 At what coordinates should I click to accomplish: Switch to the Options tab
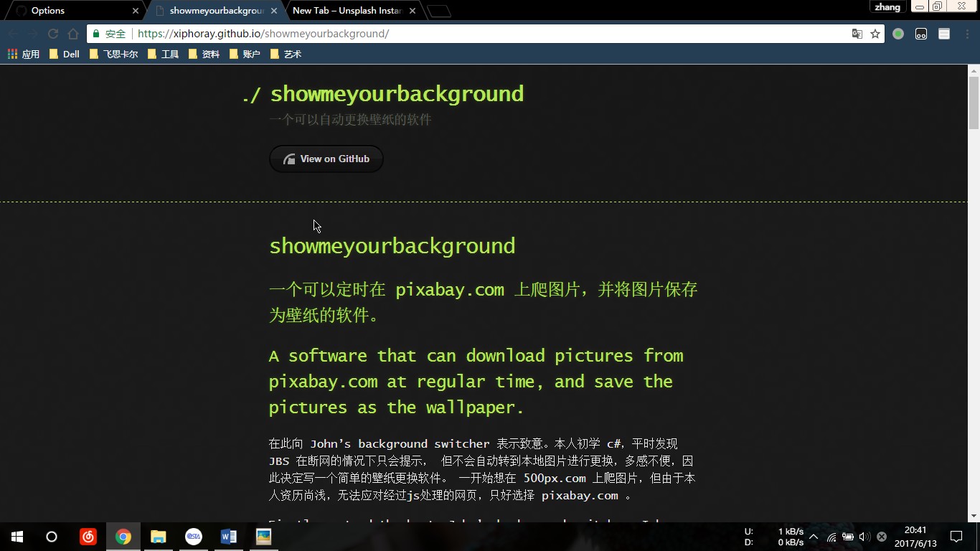coord(72,11)
